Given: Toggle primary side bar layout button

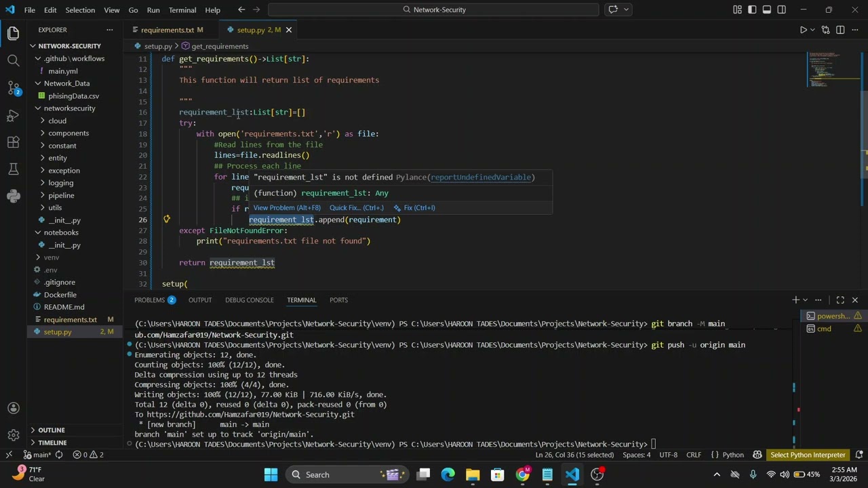Looking at the screenshot, I should (752, 9).
